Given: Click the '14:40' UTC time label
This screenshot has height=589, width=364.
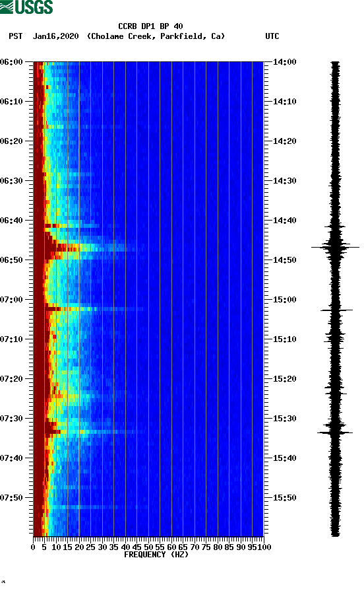Looking at the screenshot, I should click(285, 221).
